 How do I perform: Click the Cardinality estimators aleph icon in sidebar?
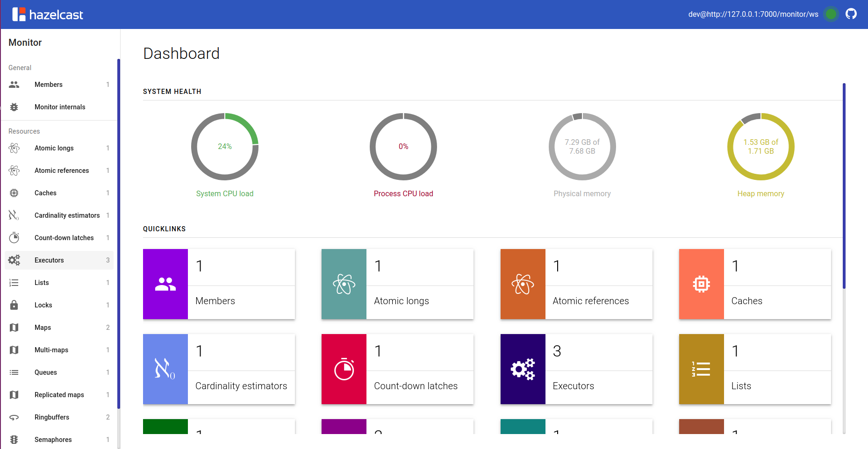tap(14, 215)
